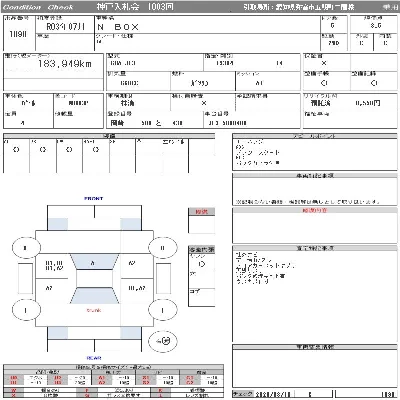Click the spare tire circle icon
The image size is (400, 400).
point(163,341)
